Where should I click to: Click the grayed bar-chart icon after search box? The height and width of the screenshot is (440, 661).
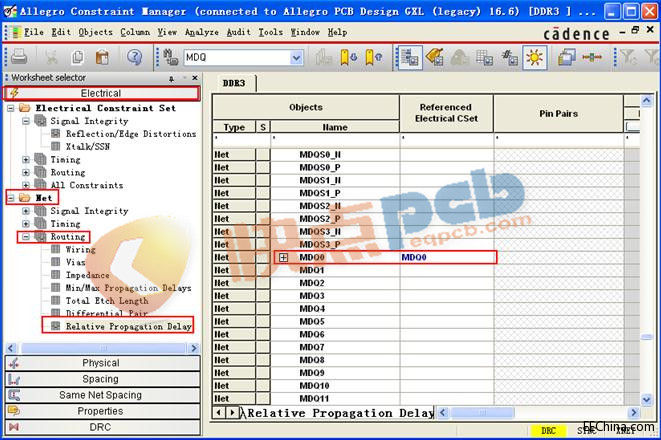click(x=324, y=57)
